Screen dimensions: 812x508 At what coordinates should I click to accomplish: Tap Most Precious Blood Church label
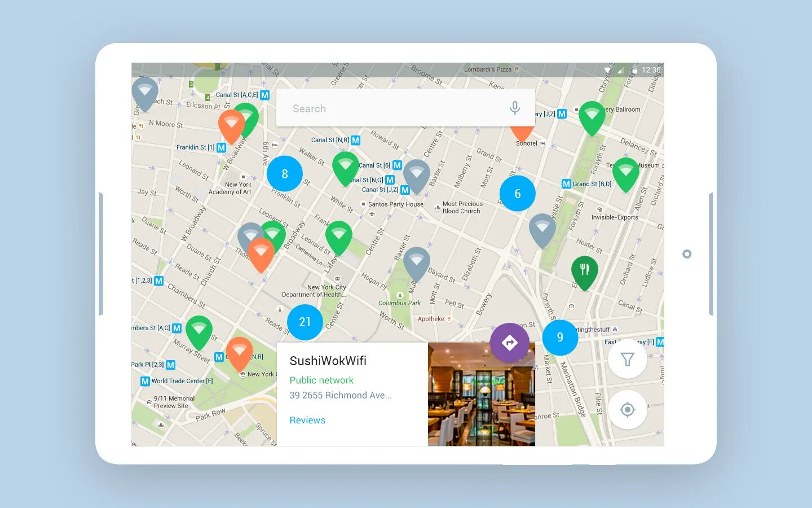(462, 207)
